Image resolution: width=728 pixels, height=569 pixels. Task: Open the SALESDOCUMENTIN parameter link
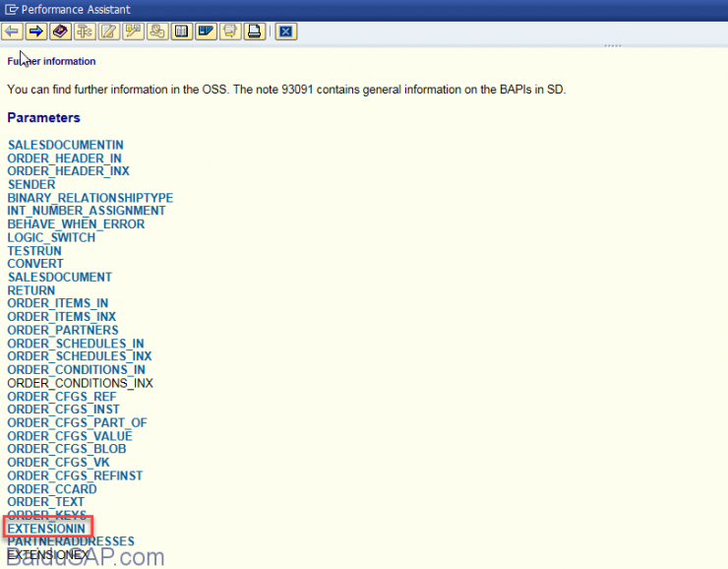[65, 145]
